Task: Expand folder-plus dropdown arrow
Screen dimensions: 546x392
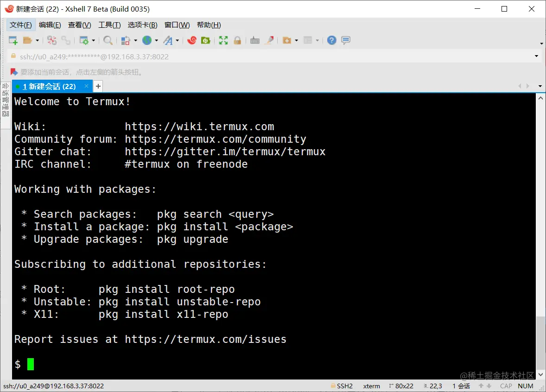Action: 296,41
